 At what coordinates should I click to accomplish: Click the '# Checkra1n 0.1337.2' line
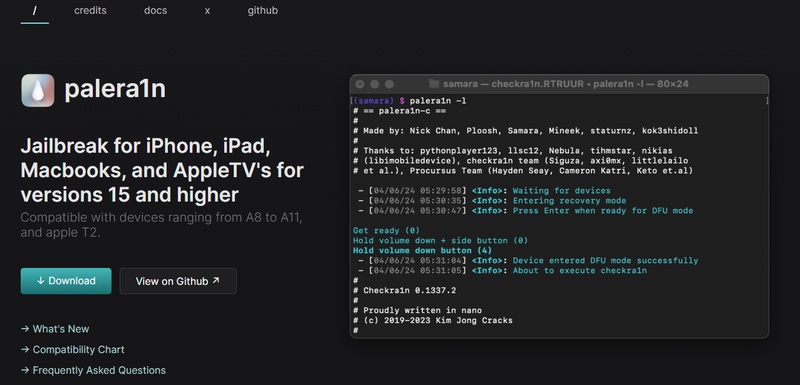coord(405,291)
